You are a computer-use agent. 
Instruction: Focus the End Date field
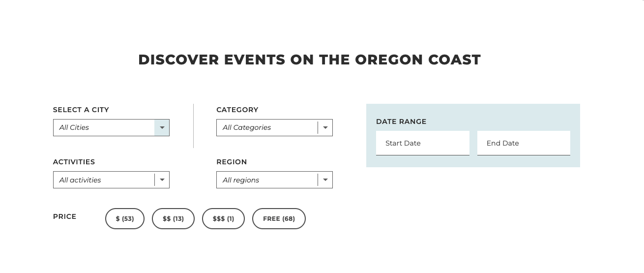524,143
